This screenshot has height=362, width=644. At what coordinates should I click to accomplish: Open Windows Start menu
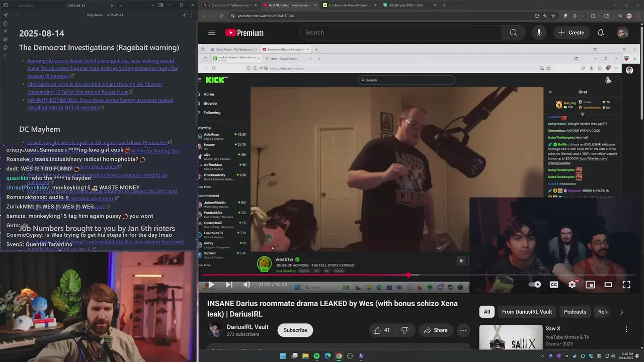tap(283, 356)
